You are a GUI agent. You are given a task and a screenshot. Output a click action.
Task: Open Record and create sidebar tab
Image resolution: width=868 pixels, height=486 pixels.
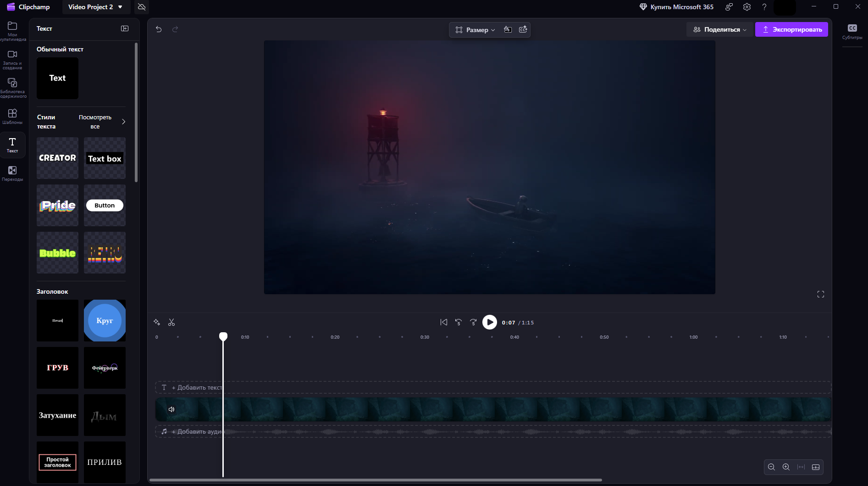pyautogui.click(x=12, y=60)
